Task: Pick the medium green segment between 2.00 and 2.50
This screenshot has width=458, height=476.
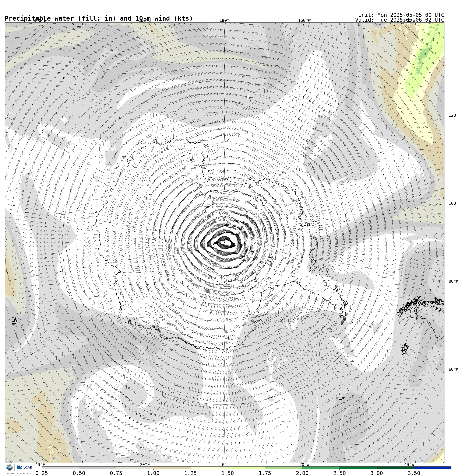Action: [321, 468]
